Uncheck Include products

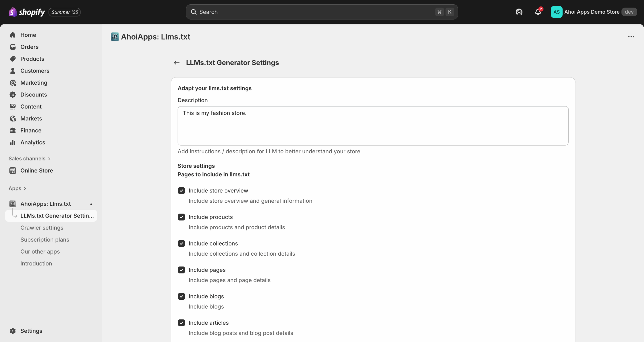(181, 217)
